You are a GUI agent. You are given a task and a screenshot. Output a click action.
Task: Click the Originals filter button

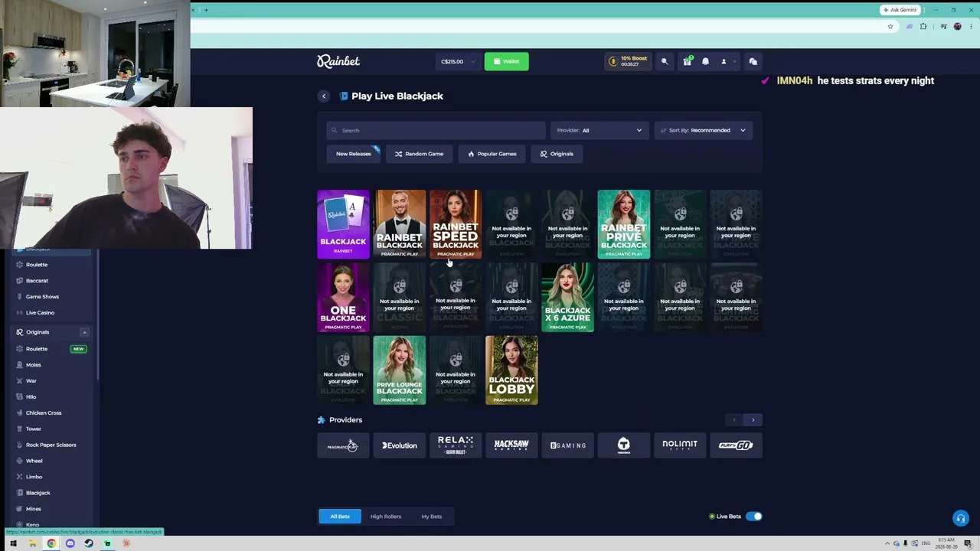click(557, 154)
